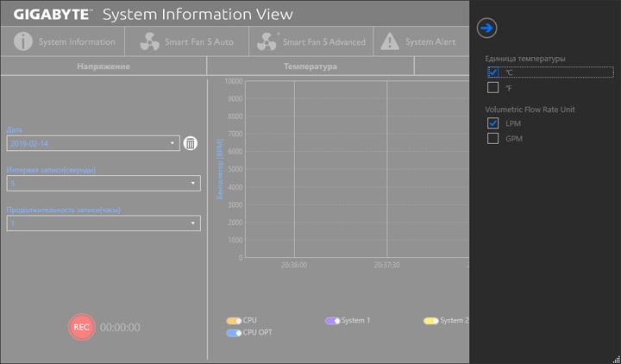621x364 pixels.
Task: Click the Smart Fan 5 Auto fan icon
Action: [x=148, y=41]
